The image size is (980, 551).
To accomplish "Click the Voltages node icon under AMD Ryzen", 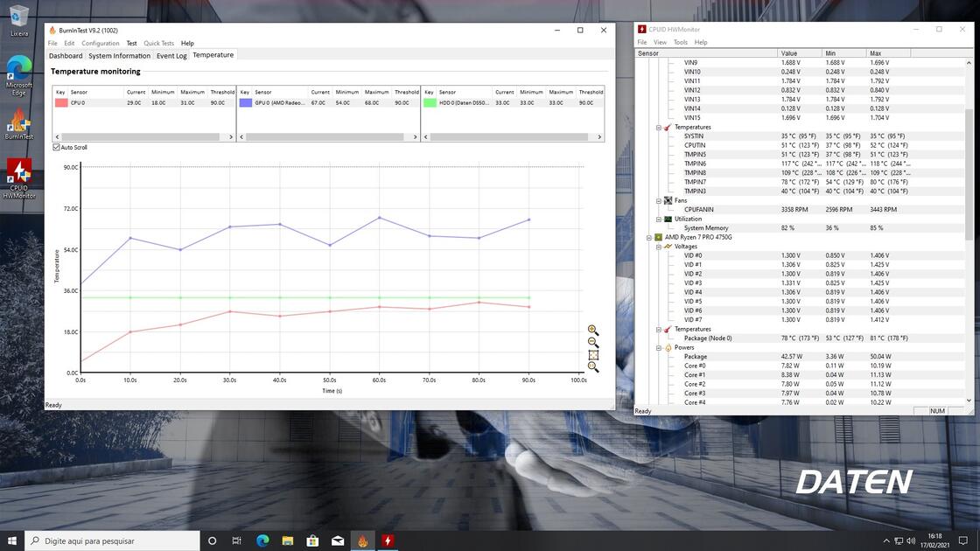I will (668, 246).
